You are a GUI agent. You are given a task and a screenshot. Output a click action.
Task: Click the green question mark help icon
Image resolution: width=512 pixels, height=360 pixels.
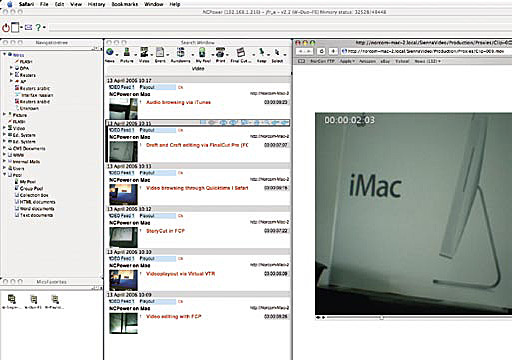[x=38, y=27]
